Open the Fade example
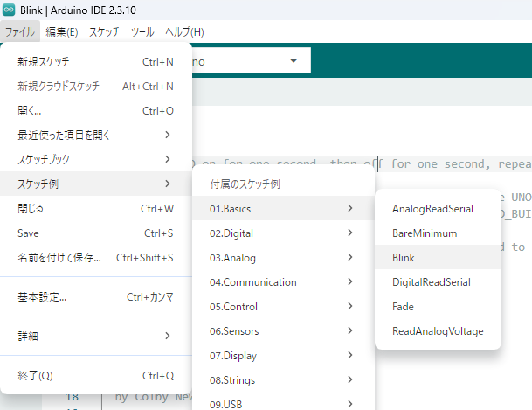The width and height of the screenshot is (532, 410). click(x=438, y=307)
